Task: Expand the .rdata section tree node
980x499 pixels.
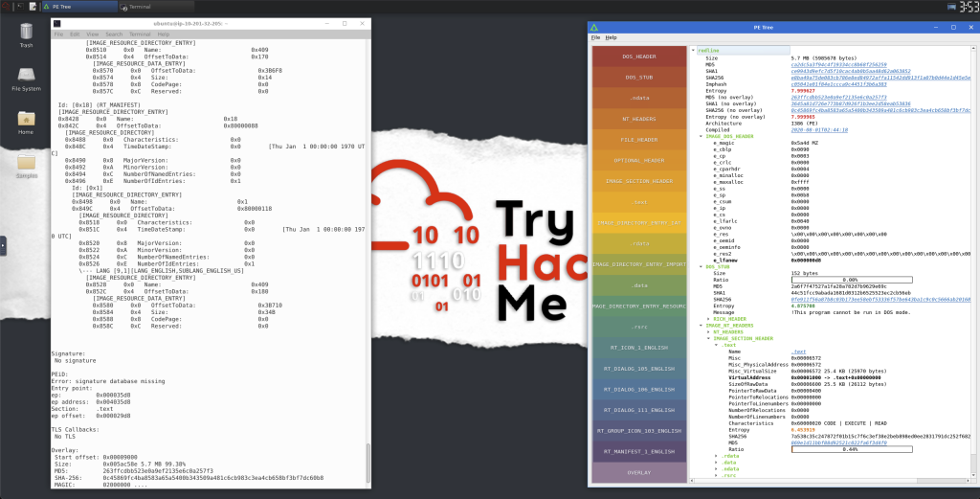Action: tap(716, 456)
